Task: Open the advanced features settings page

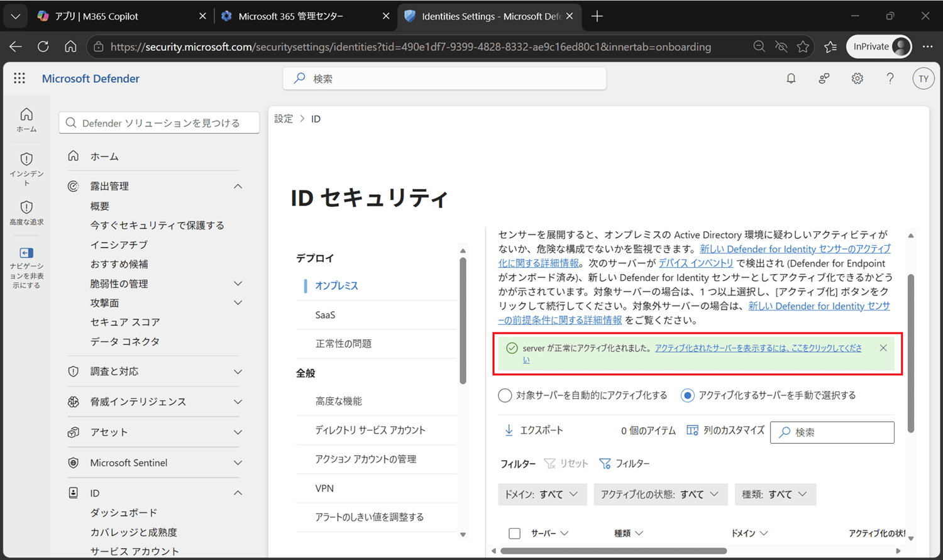Action: (x=339, y=401)
